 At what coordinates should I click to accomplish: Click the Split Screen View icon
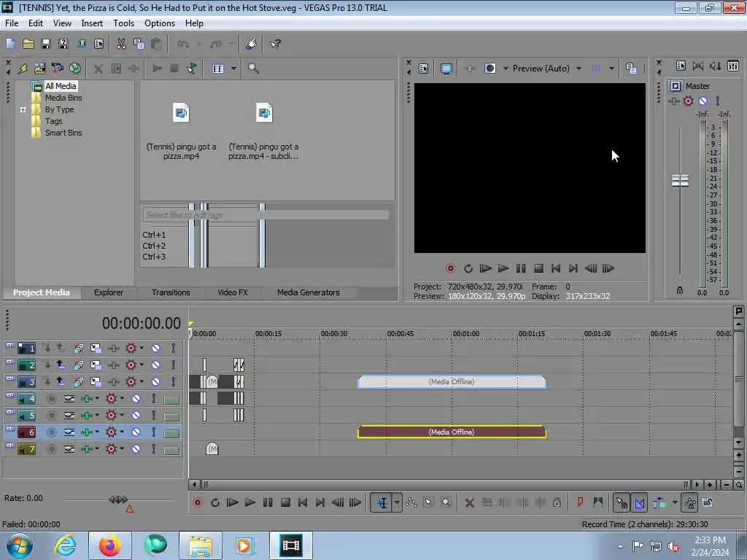[x=489, y=69]
